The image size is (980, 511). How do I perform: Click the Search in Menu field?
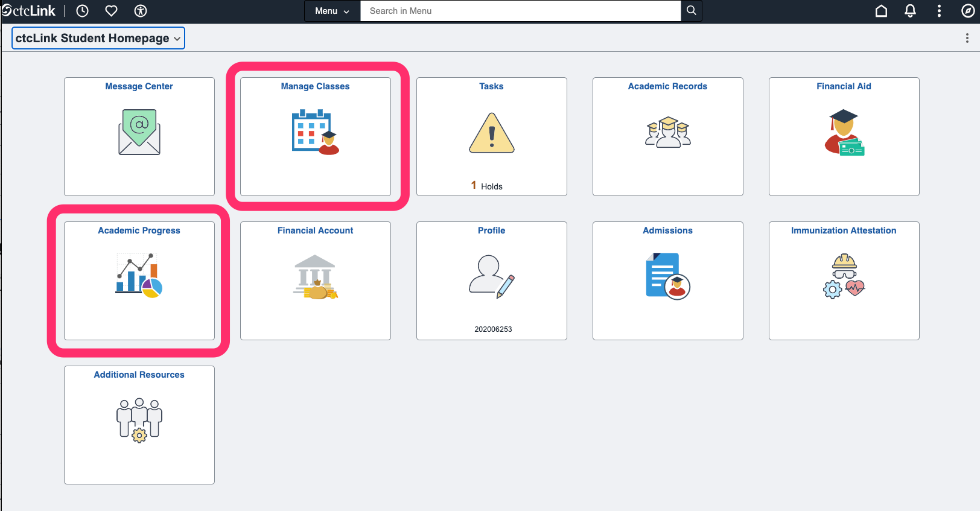pos(521,11)
